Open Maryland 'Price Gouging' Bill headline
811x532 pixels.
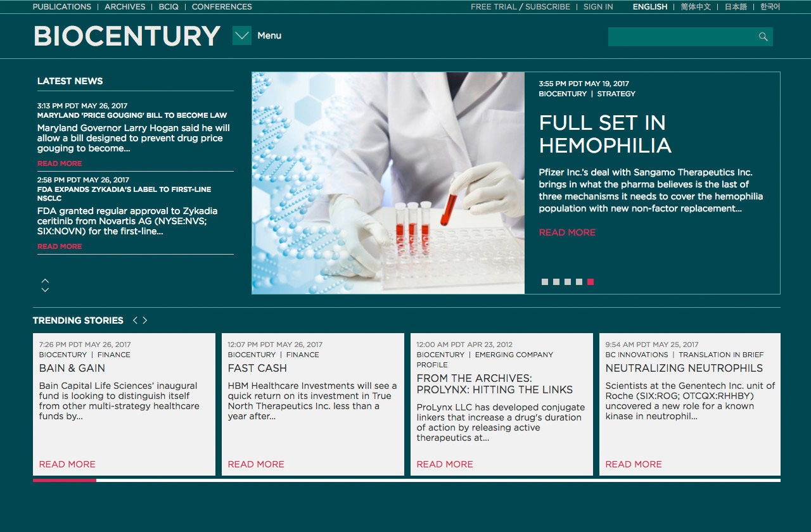click(x=132, y=115)
